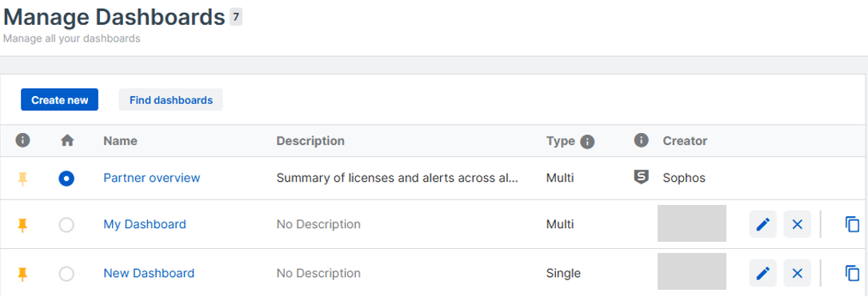Screen dimensions: 868x297
Task: Toggle the pin icon for New Dashboard
Action: pos(22,274)
